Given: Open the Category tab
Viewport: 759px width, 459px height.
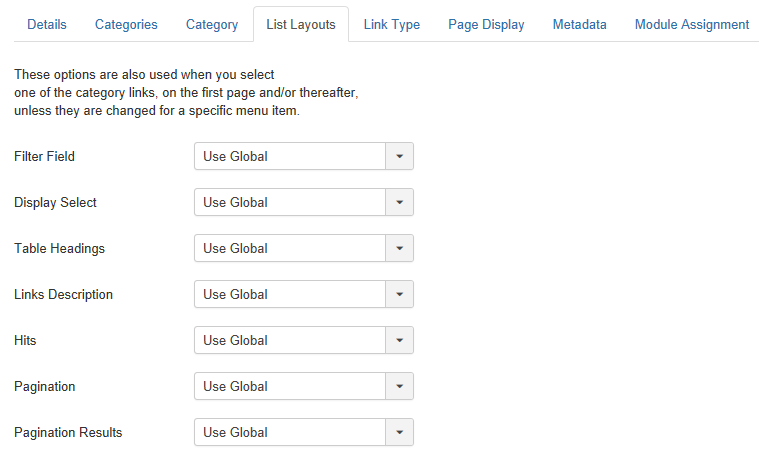Looking at the screenshot, I should [x=212, y=24].
